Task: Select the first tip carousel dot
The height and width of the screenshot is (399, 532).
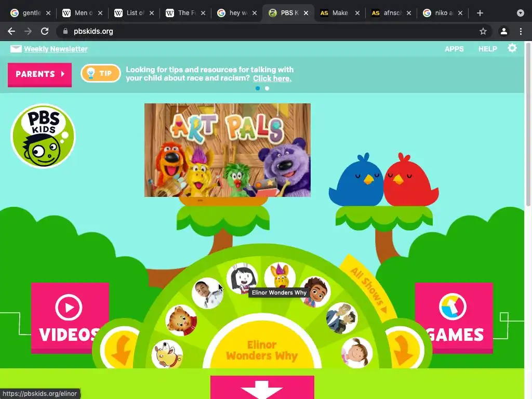Action: point(258,88)
